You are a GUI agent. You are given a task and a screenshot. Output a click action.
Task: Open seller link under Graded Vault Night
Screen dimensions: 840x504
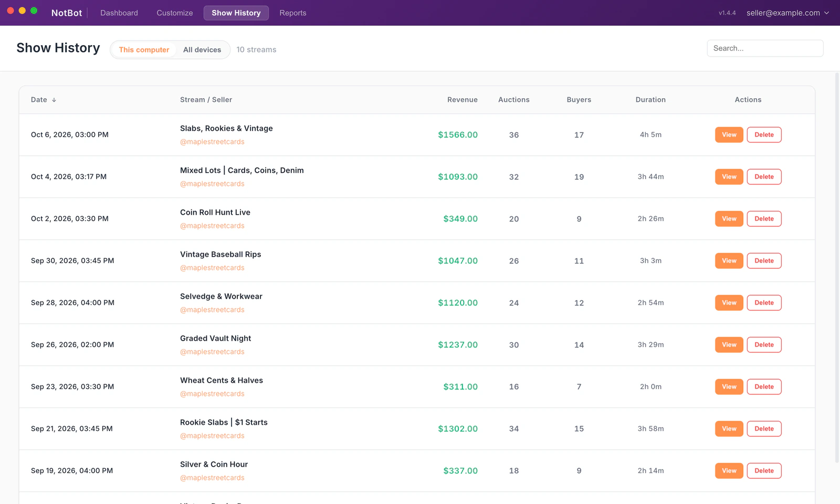tap(212, 352)
